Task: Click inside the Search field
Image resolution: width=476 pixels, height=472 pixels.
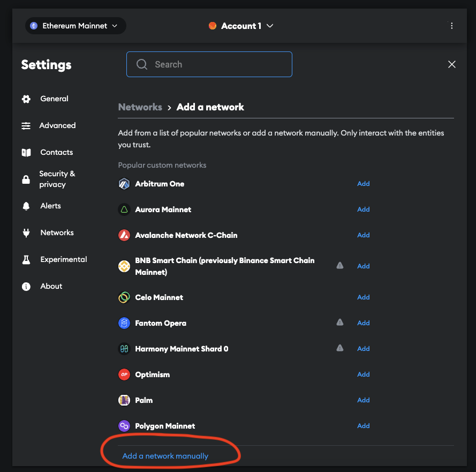Action: tap(209, 64)
